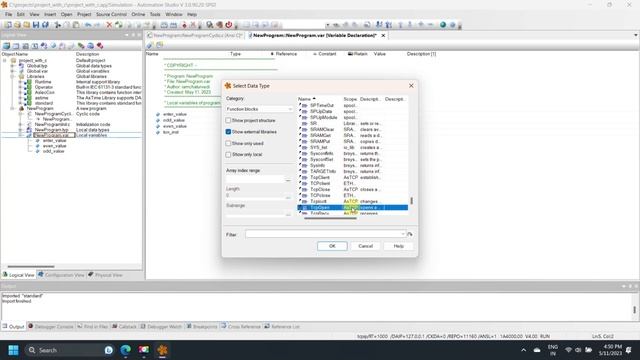Open the Edit menu
The height and width of the screenshot is (360, 640).
21,14
